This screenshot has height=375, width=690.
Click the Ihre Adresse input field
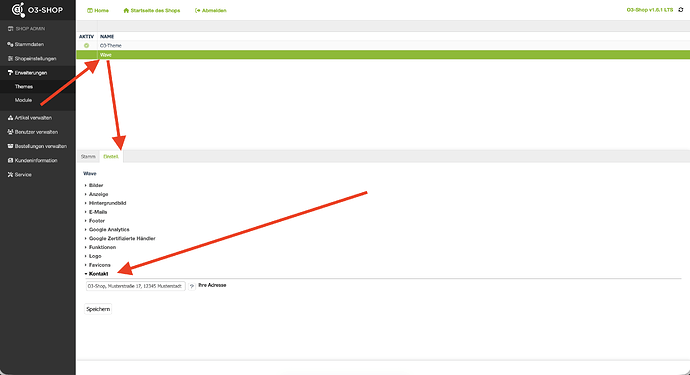click(136, 286)
